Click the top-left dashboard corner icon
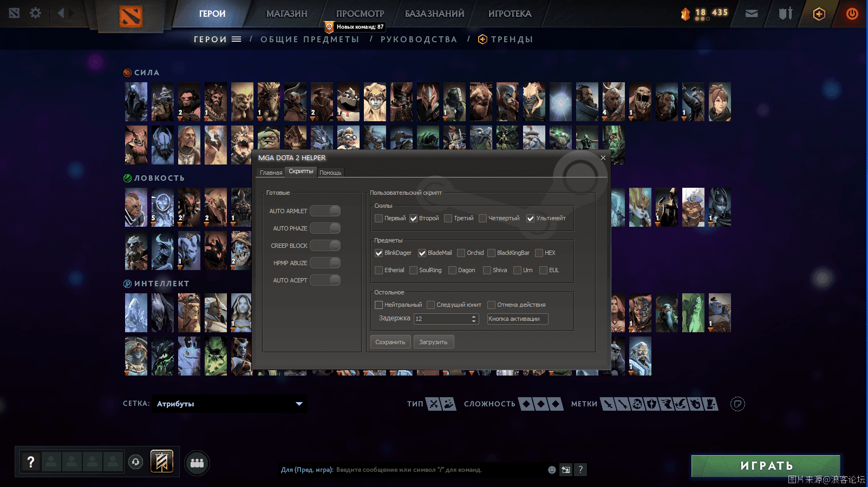Screen dimensions: 868x487 click(x=15, y=13)
